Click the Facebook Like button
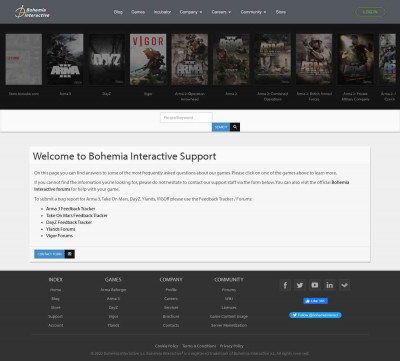Screen dimensions: 400x361 [x=315, y=301]
